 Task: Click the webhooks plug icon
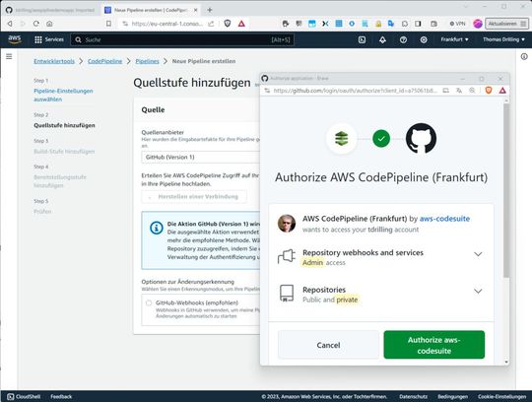(287, 257)
